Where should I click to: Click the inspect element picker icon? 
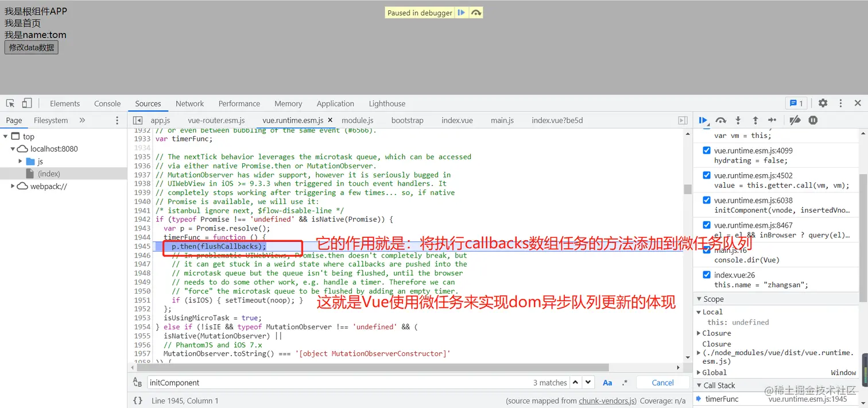pos(10,103)
